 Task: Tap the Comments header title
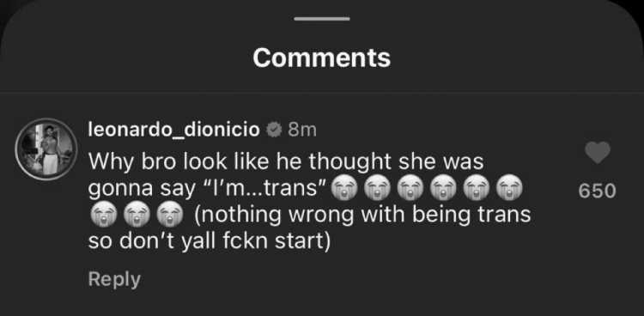point(322,58)
